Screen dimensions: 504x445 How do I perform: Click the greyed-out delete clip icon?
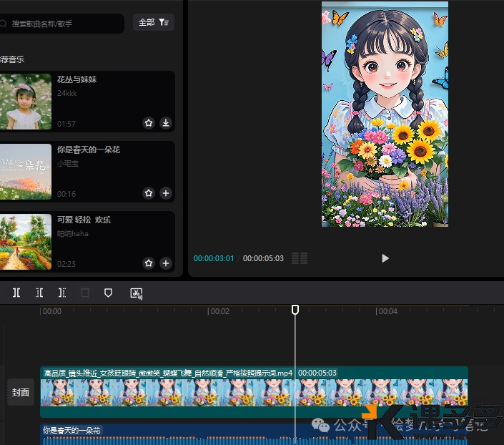[85, 293]
